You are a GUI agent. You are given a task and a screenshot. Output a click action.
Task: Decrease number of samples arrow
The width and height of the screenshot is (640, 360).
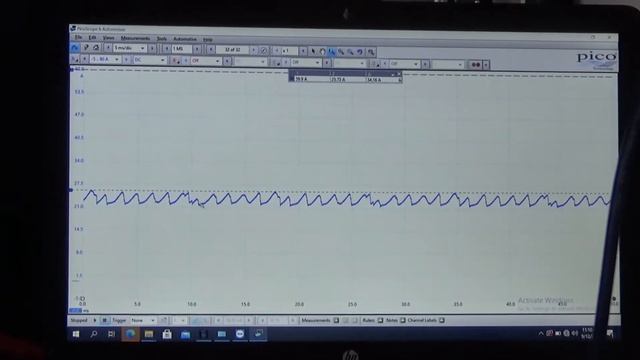pyautogui.click(x=167, y=49)
